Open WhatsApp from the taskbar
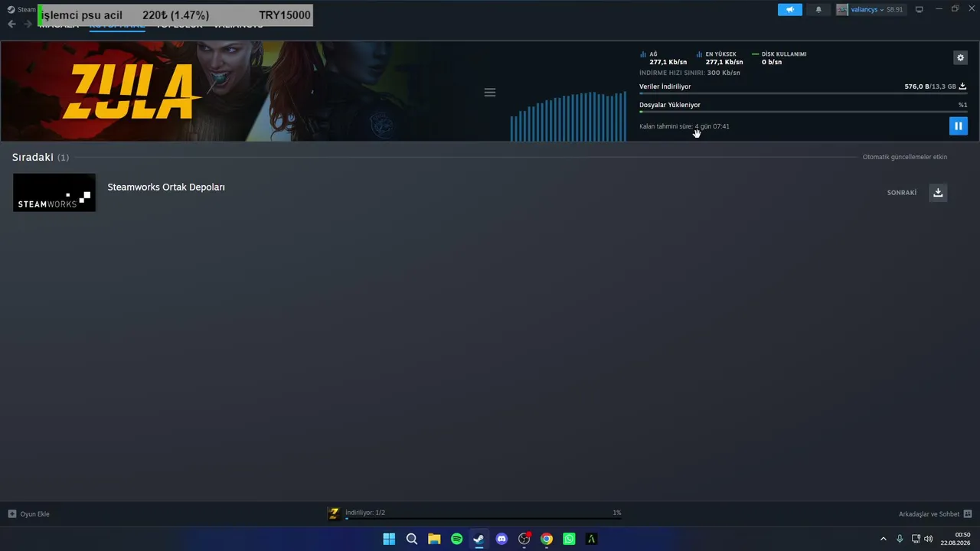 pyautogui.click(x=569, y=539)
